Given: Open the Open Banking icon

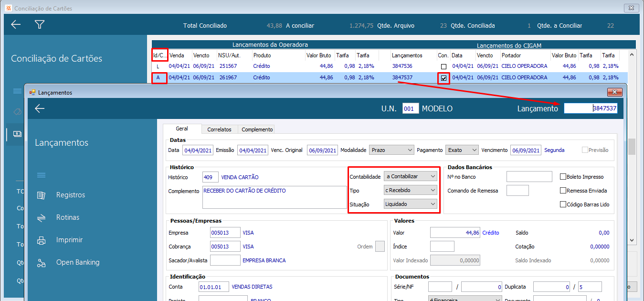Looking at the screenshot, I should (x=42, y=262).
